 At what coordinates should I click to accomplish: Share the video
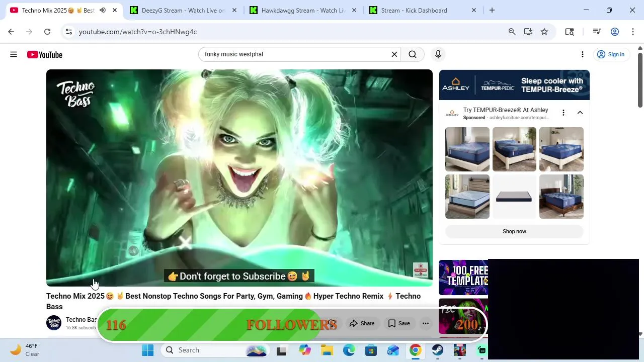point(362,323)
